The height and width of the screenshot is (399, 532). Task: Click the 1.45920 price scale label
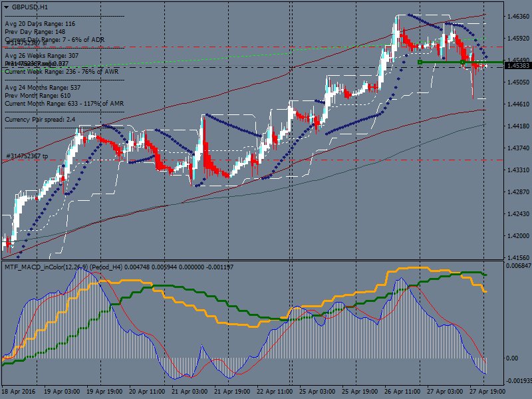pos(518,39)
